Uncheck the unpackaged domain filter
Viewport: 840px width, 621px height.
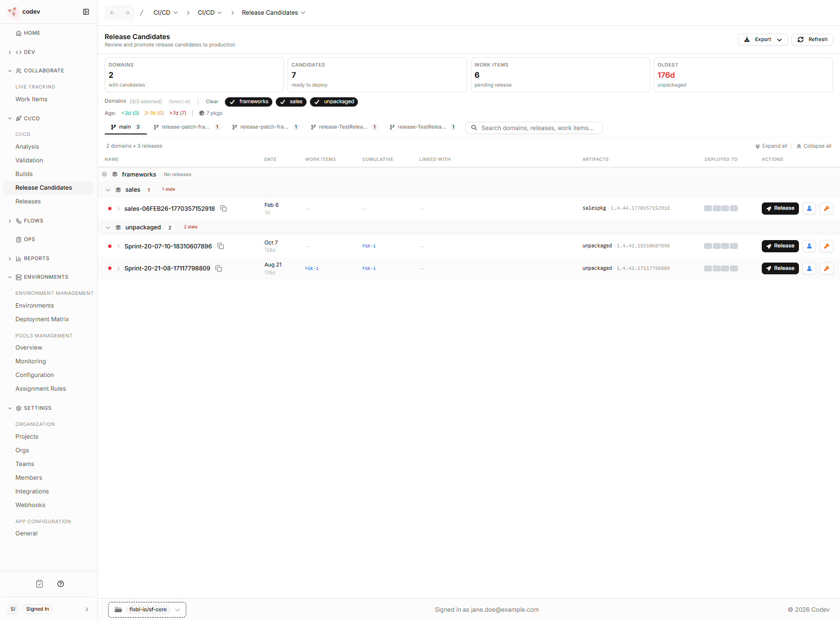pos(334,102)
